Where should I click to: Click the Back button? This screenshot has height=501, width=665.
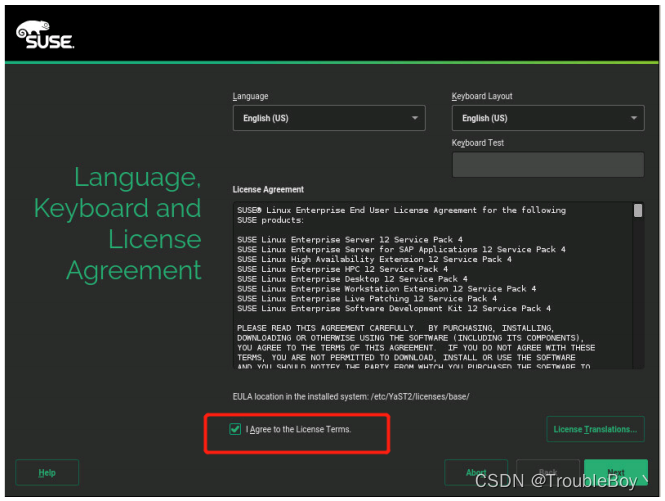coord(548,473)
